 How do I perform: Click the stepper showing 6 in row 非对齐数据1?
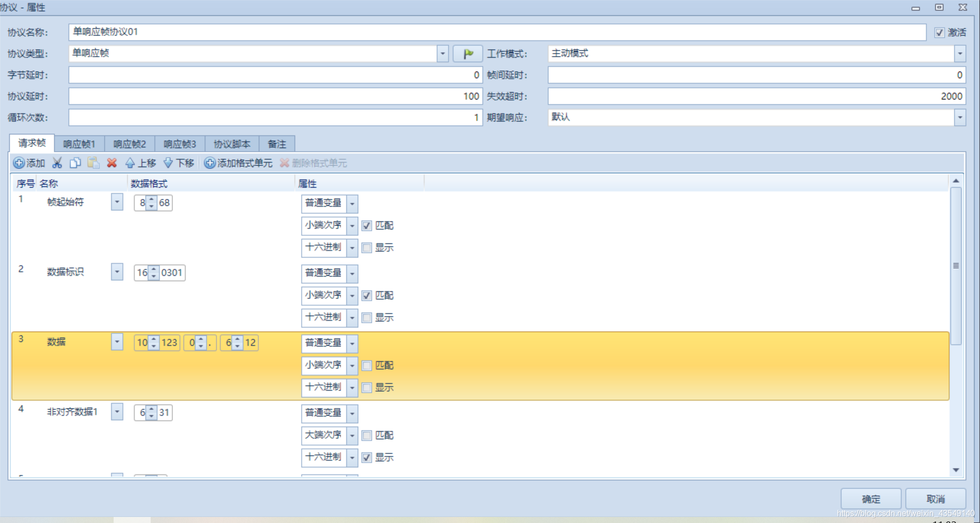[x=151, y=413]
